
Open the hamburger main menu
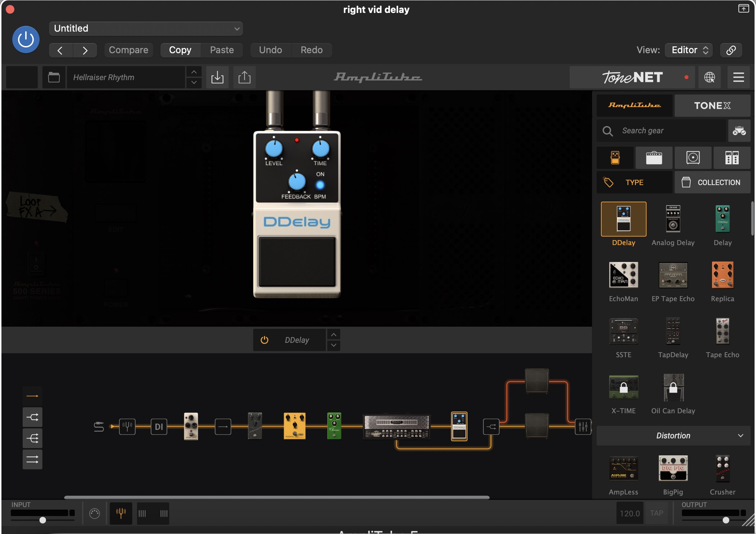coord(738,77)
